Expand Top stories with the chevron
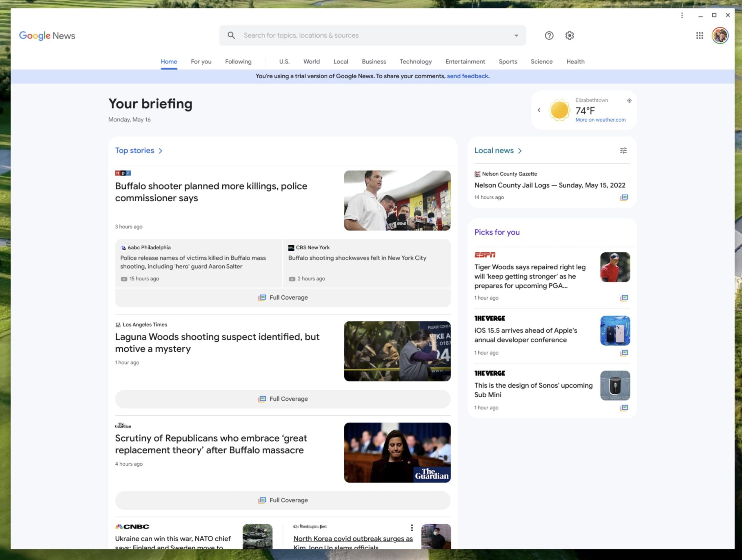Image resolution: width=742 pixels, height=560 pixels. [x=160, y=151]
